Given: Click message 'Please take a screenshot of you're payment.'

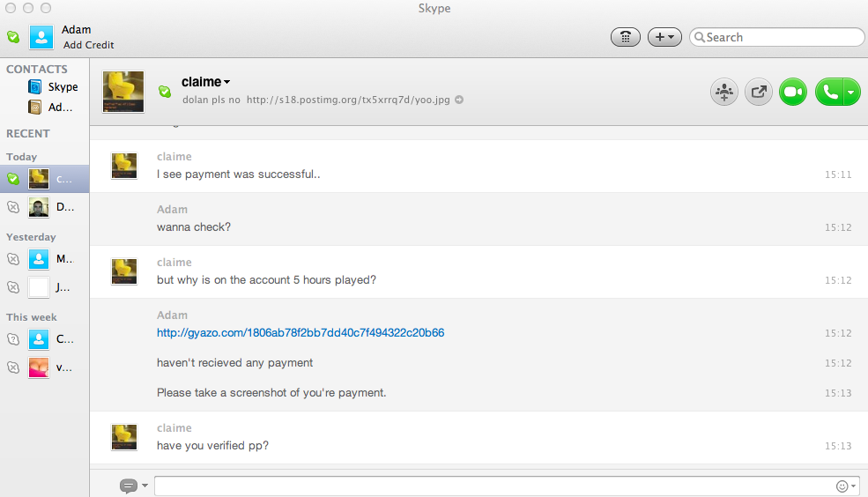Looking at the screenshot, I should coord(271,392).
